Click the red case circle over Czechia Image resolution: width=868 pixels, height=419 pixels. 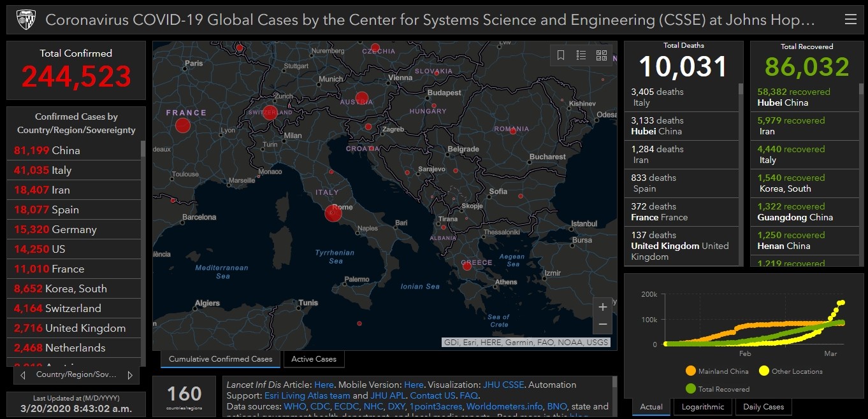click(375, 48)
